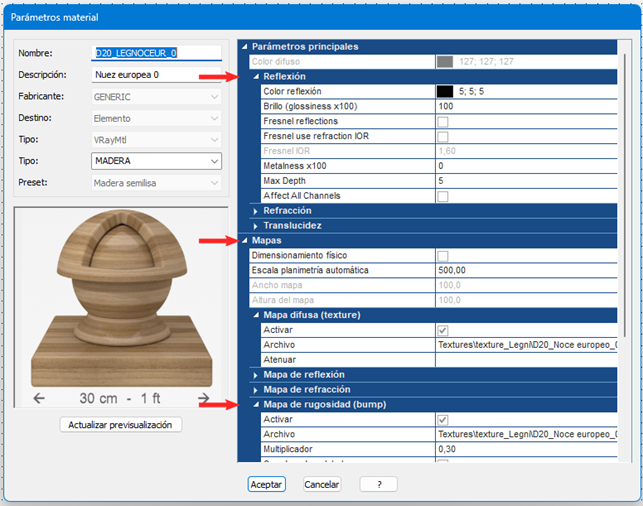The width and height of the screenshot is (643, 506).
Task: Collapse the Mapa de rugosidad (bump) section
Action: click(x=256, y=405)
